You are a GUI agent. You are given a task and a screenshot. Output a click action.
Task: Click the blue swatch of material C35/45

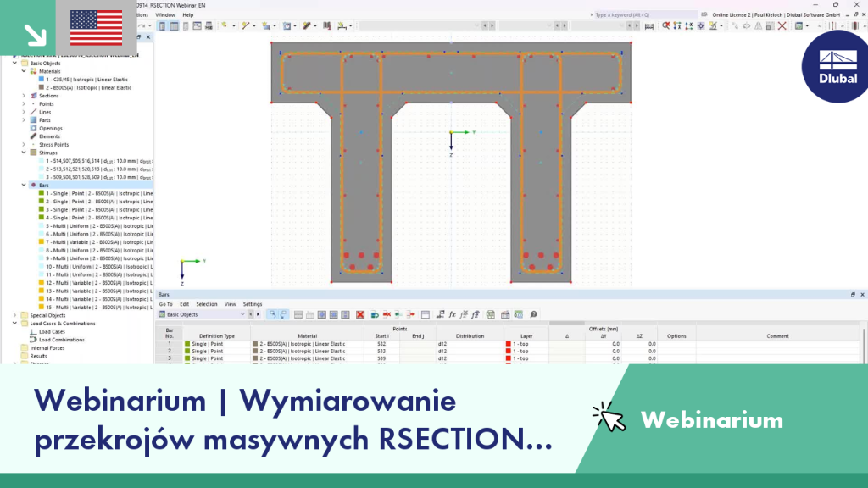[41, 80]
